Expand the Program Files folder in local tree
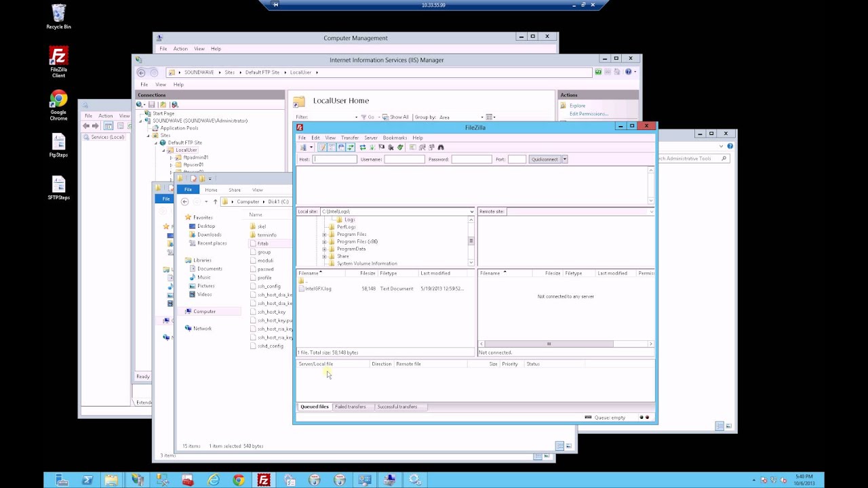 324,235
